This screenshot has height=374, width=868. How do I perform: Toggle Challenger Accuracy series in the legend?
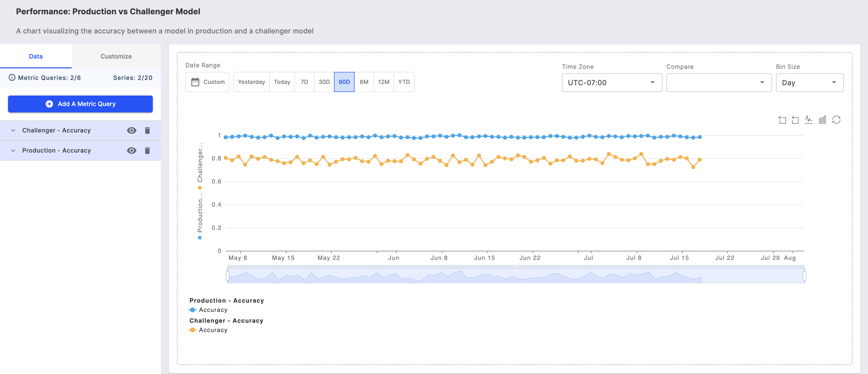(208, 330)
